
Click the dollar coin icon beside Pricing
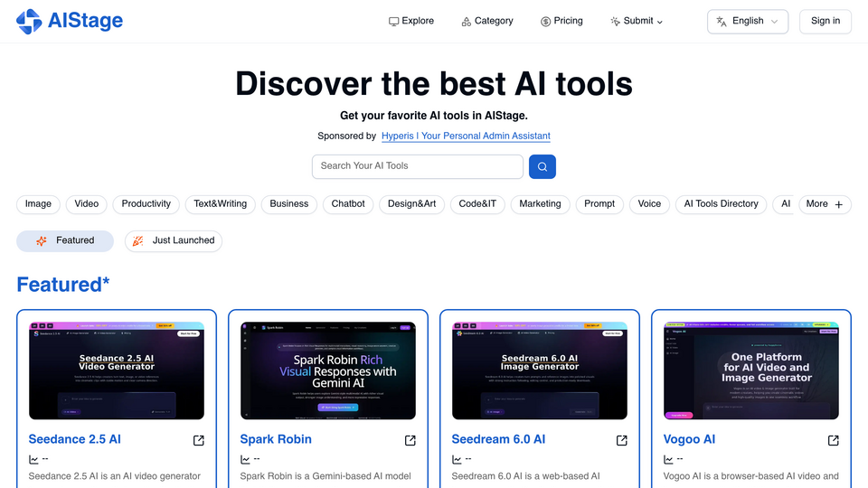click(x=545, y=22)
